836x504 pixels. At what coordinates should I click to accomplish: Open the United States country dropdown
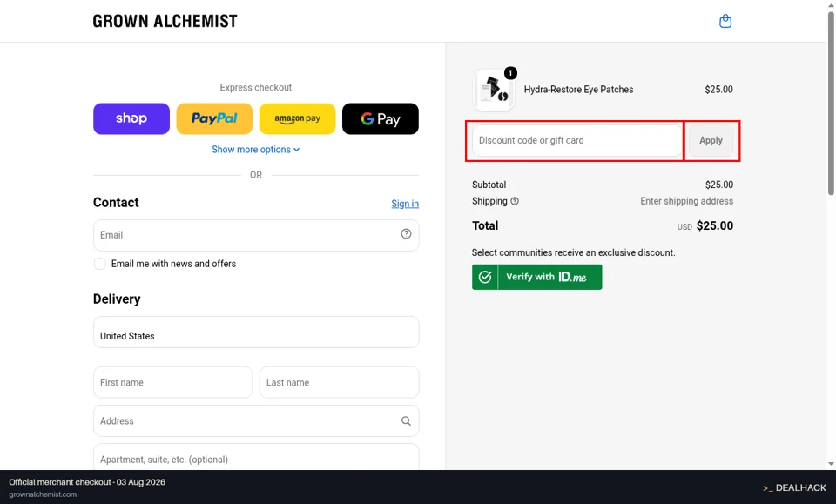point(256,332)
